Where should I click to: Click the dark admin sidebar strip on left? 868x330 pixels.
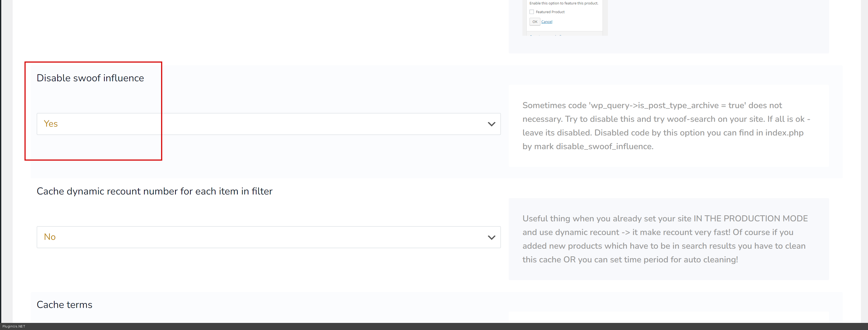coord(1,162)
